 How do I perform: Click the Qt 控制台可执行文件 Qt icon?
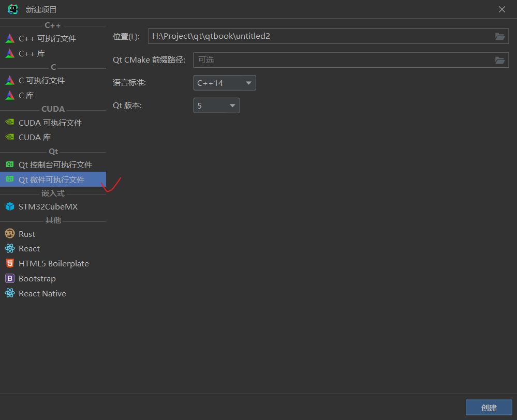[x=10, y=164]
